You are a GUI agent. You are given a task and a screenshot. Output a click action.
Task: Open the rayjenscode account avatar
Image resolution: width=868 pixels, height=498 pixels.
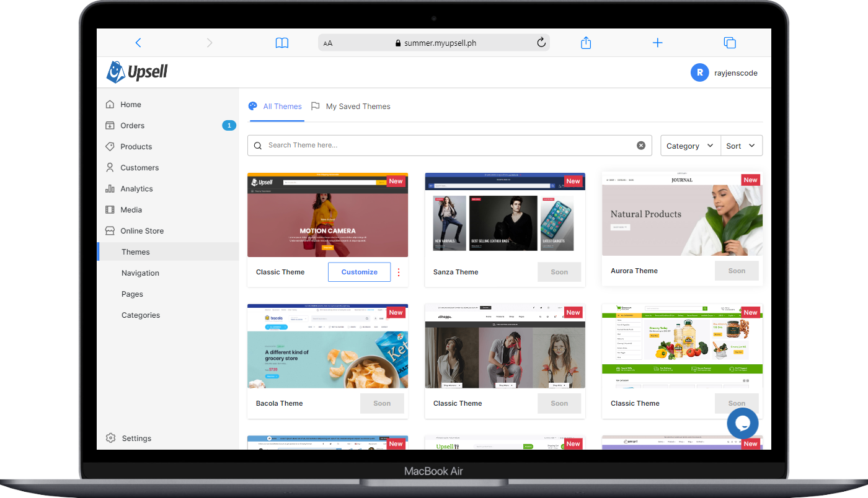[x=699, y=72]
